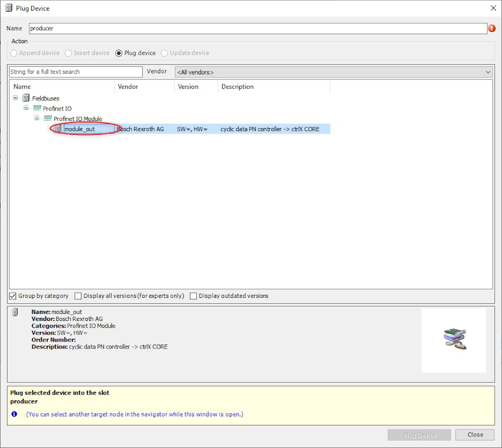The width and height of the screenshot is (502, 448).
Task: Click the Close button
Action: (x=475, y=434)
